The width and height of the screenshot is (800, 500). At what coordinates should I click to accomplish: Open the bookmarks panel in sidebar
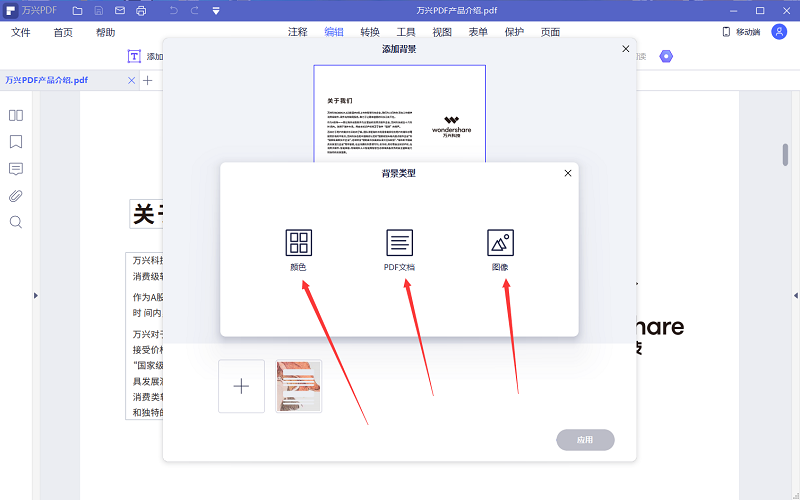pyautogui.click(x=16, y=142)
